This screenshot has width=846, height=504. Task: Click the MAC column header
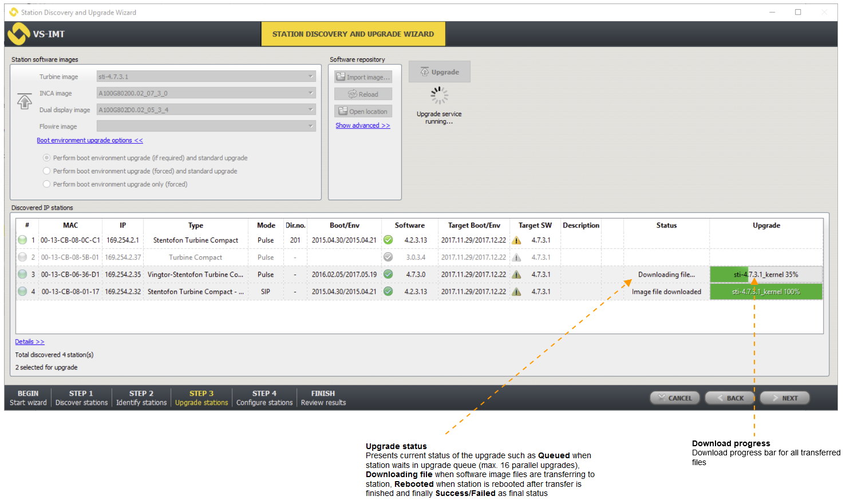[70, 225]
